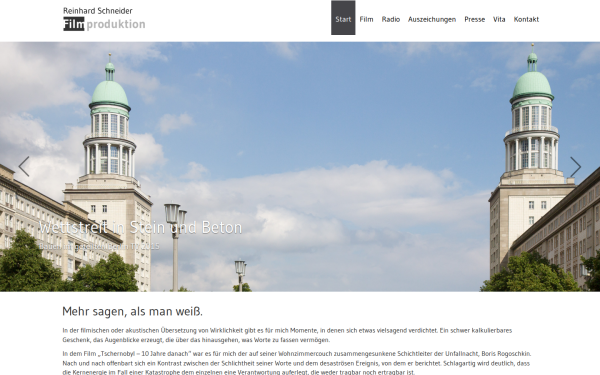Open the Radio menu item
This screenshot has width=600, height=375.
click(x=391, y=19)
